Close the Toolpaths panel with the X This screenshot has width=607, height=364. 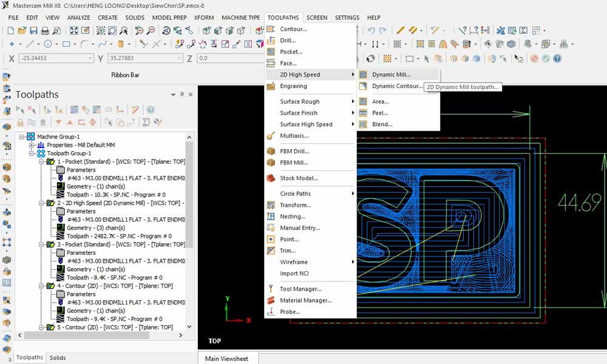click(191, 95)
